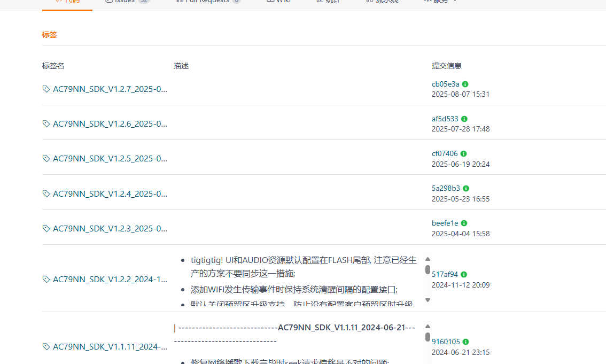Click green status icon next to af5d533
Image resolution: width=606 pixels, height=364 pixels.
pyautogui.click(x=464, y=119)
